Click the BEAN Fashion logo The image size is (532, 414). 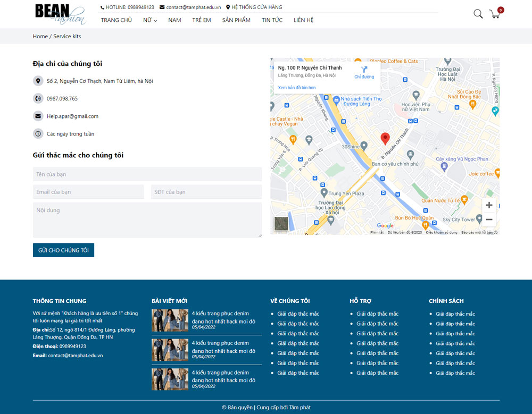pyautogui.click(x=60, y=14)
